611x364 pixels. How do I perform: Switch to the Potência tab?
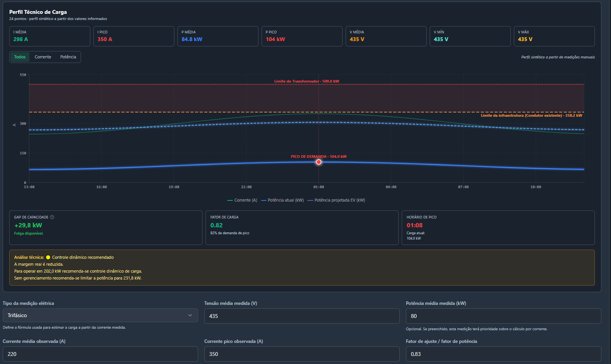[x=68, y=57]
